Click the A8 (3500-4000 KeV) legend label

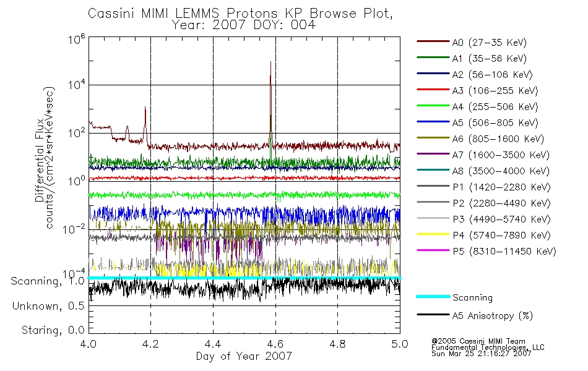[501, 171]
